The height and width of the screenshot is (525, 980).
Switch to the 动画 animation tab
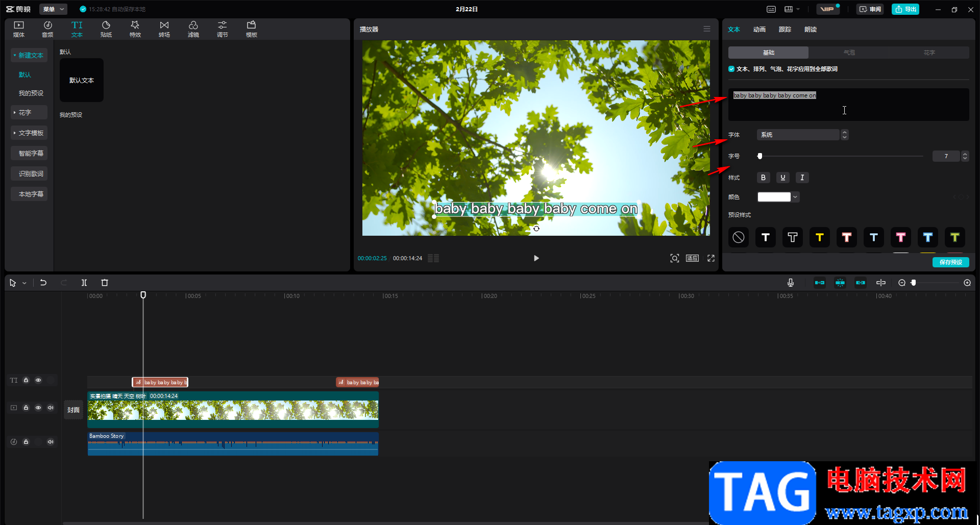[x=759, y=30]
